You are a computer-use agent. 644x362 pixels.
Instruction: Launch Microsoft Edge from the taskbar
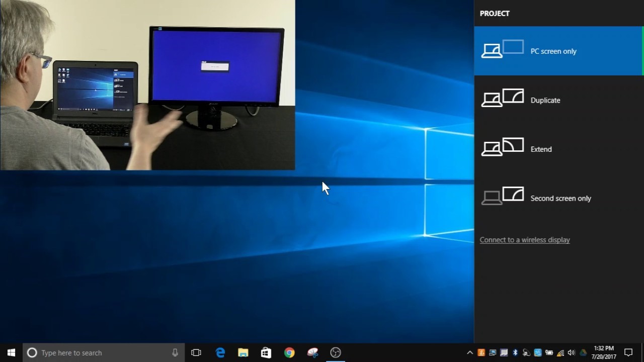tap(220, 352)
